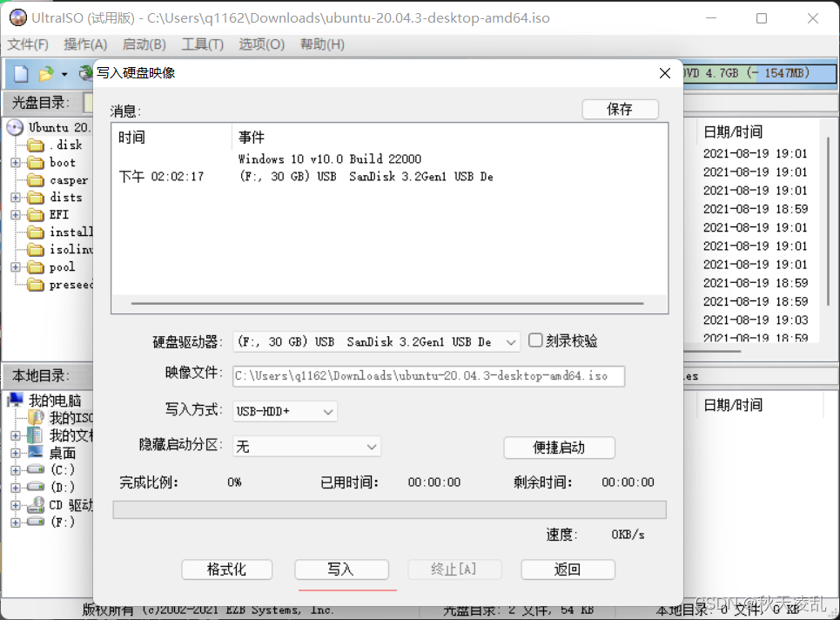Viewport: 840px width, 620px height.
Task: Select My Computer (我的电脑) in local tree
Action: click(45, 401)
